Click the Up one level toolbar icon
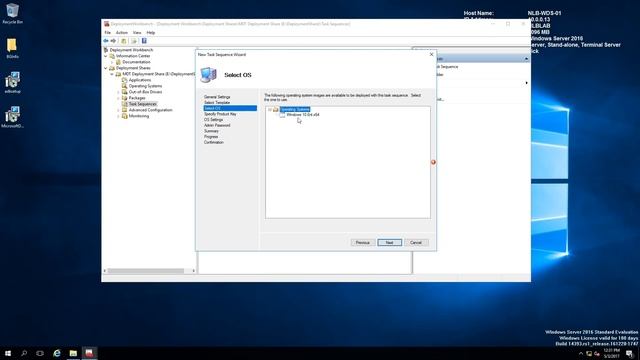The image size is (640, 360). click(124, 41)
